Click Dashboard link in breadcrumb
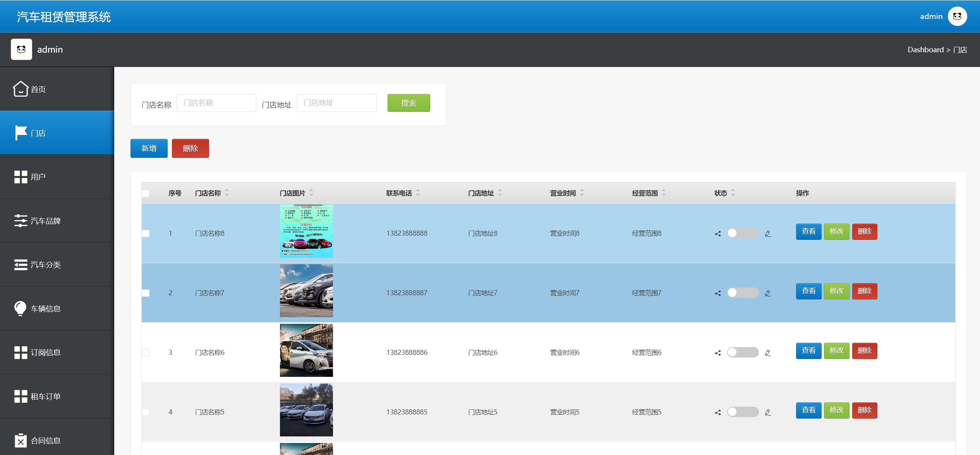Screen dimensions: 980x455 pos(925,50)
